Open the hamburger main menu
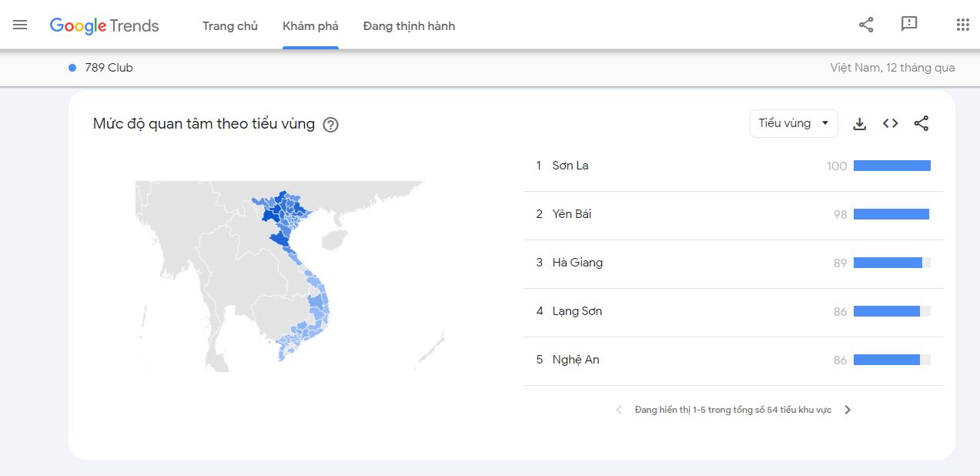Viewport: 980px width, 476px height. click(x=20, y=25)
